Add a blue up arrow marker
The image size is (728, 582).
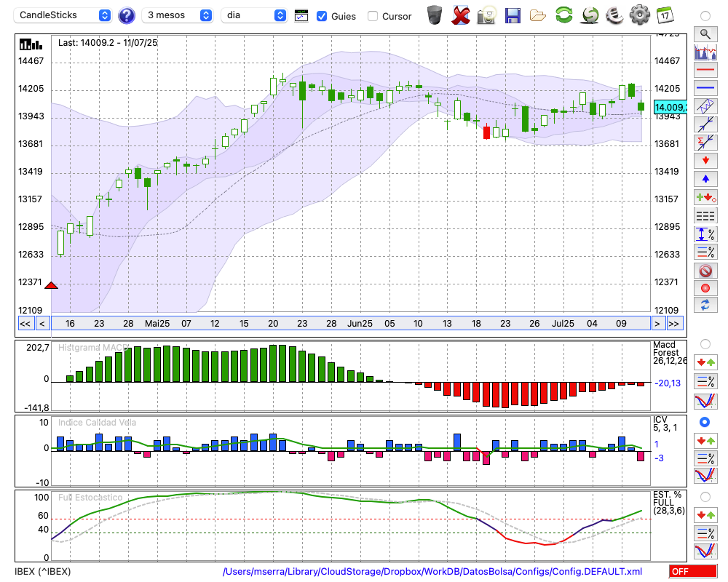pyautogui.click(x=705, y=179)
